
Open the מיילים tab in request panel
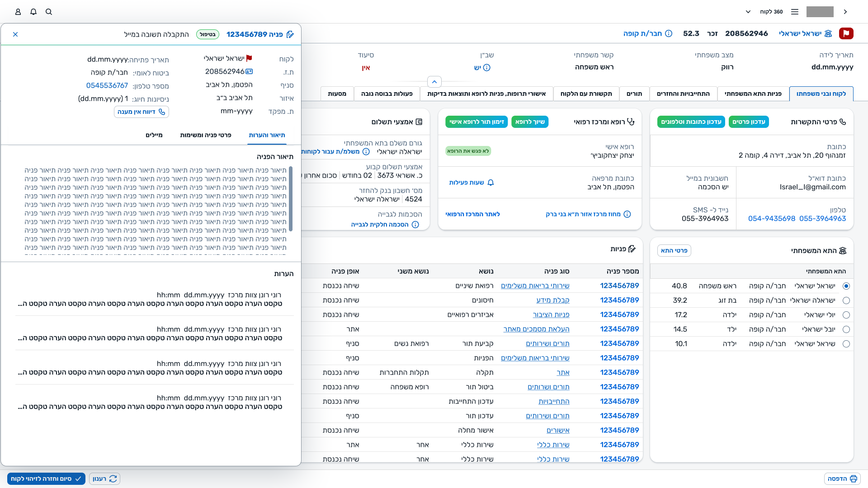154,135
